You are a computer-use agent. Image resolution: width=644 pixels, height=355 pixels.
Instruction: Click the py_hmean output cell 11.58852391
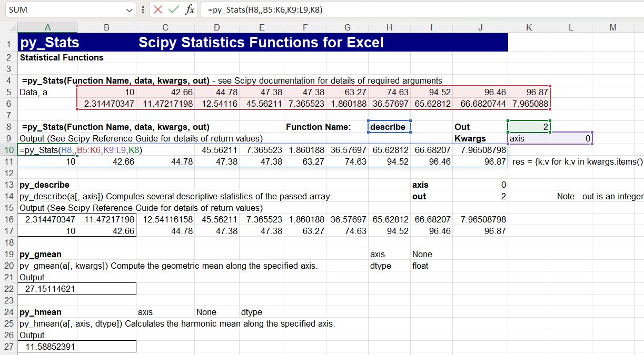pos(77,347)
